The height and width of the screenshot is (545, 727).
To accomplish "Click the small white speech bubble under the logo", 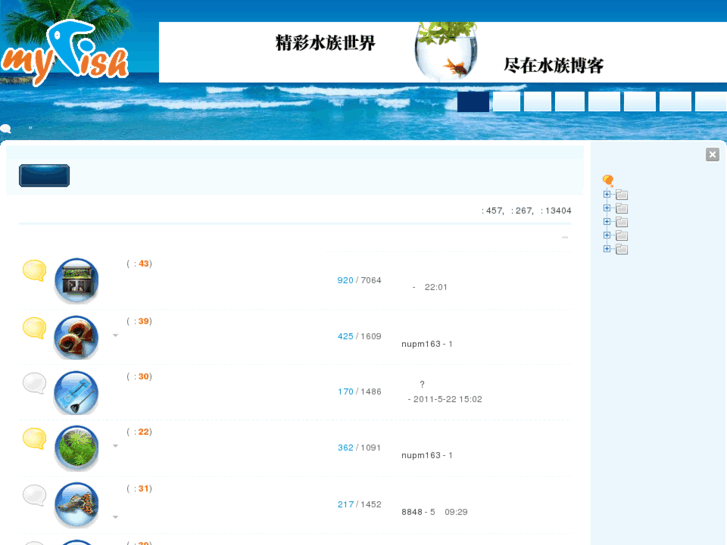I will 6,128.
